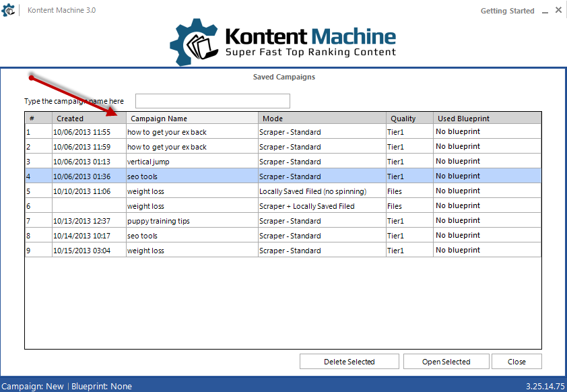Sort by the Mode column header
Screen dimensions: 567x392
coord(322,119)
